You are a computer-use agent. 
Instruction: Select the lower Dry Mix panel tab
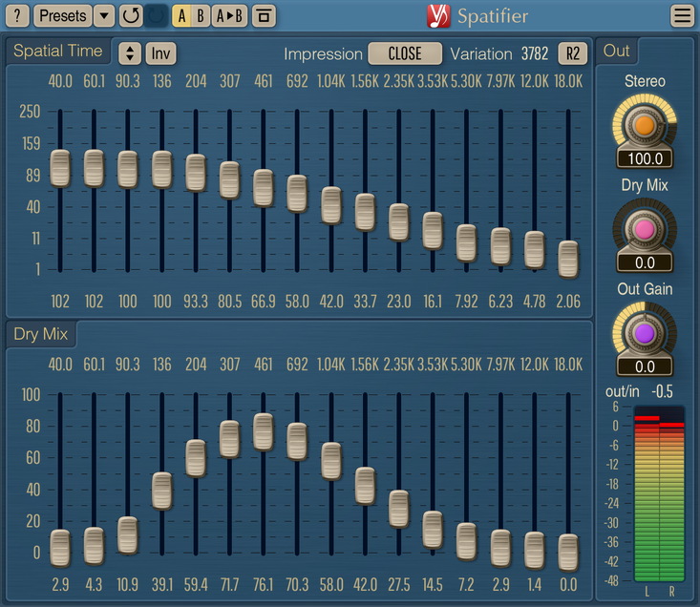click(x=41, y=334)
